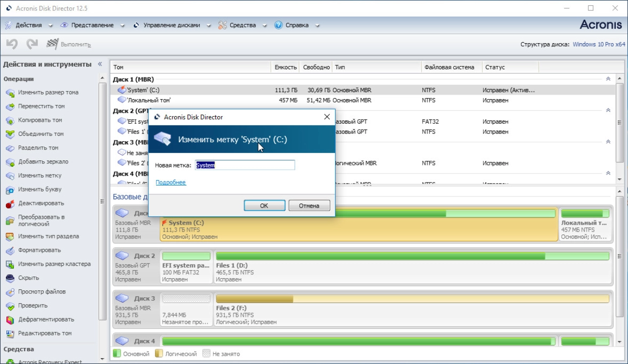
Task: Open the dropdown arrow next to Справка
Action: click(317, 26)
